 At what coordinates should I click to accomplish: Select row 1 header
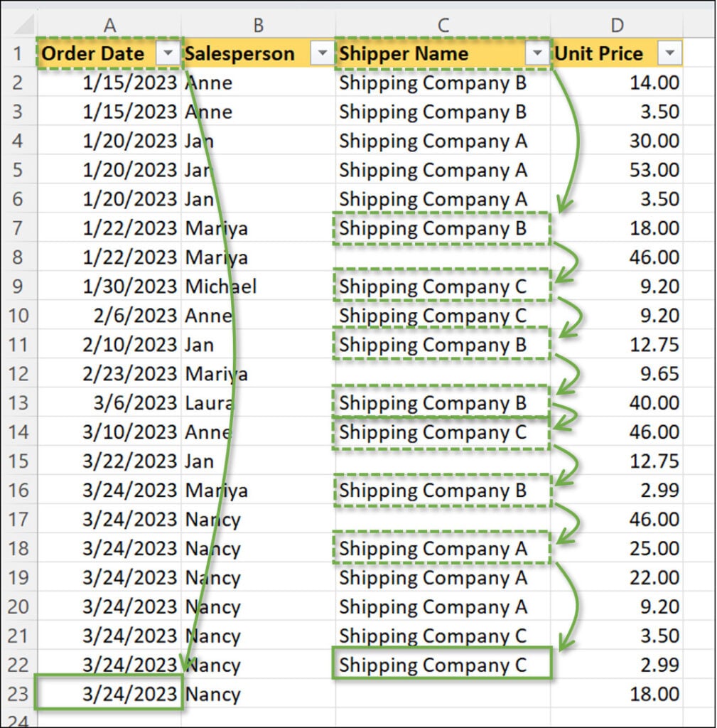point(18,54)
